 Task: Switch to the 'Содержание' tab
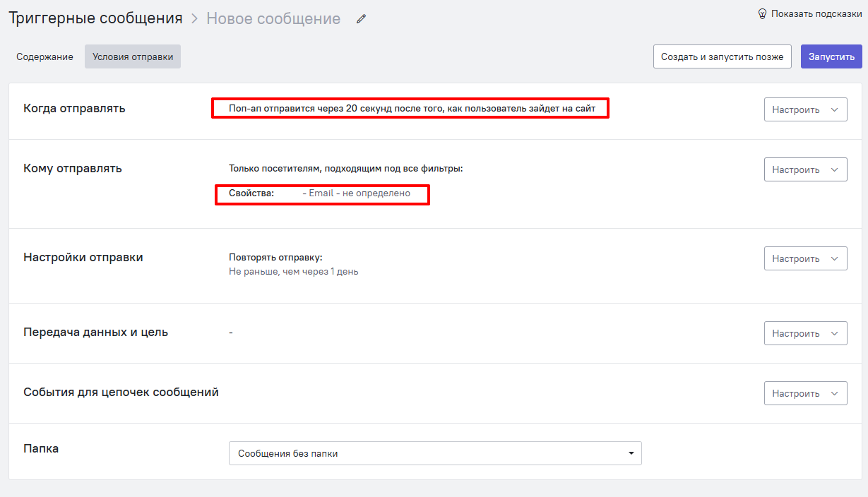44,57
